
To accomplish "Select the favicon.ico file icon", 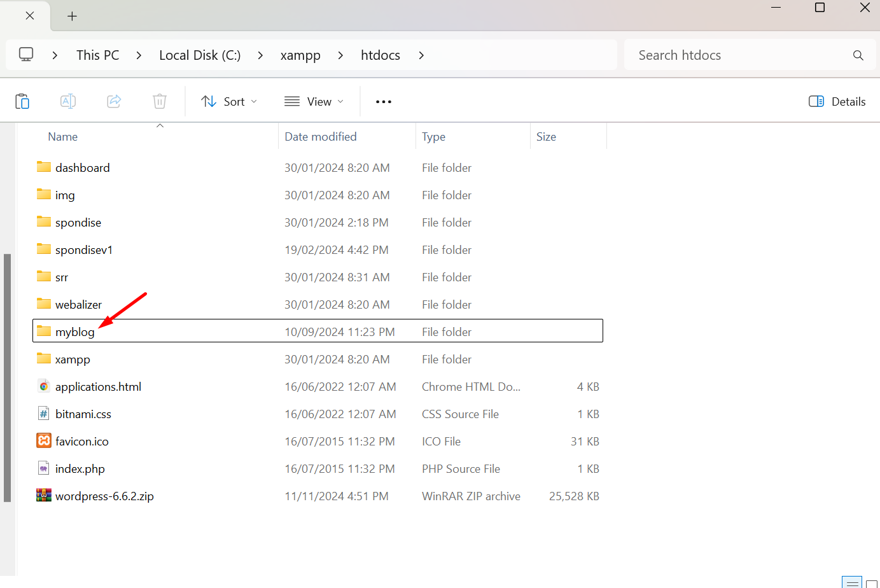I will [44, 441].
